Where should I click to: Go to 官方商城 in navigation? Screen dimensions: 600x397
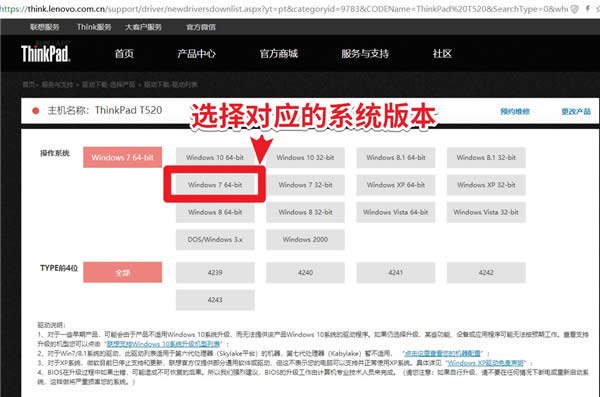coord(279,54)
